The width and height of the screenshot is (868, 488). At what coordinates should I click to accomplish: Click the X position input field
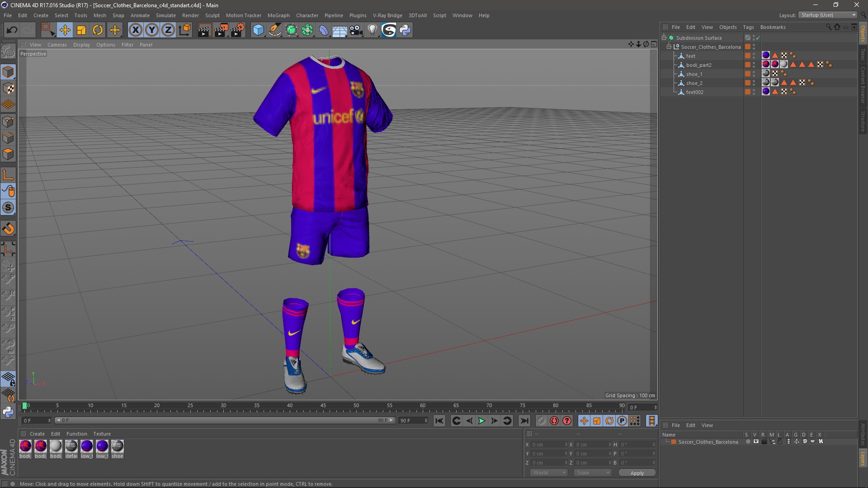point(548,445)
